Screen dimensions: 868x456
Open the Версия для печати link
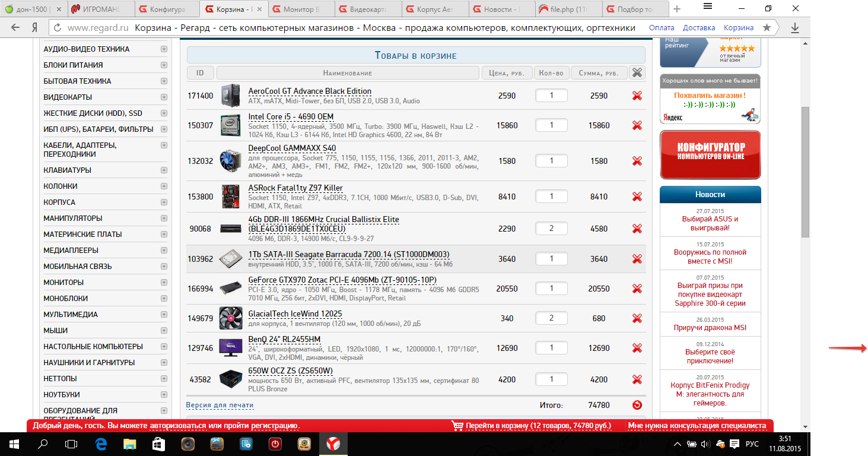coord(220,406)
